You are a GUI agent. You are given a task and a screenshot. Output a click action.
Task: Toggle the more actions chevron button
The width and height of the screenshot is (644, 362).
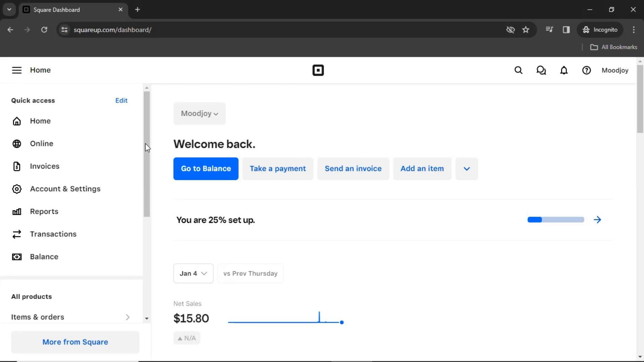pyautogui.click(x=467, y=168)
